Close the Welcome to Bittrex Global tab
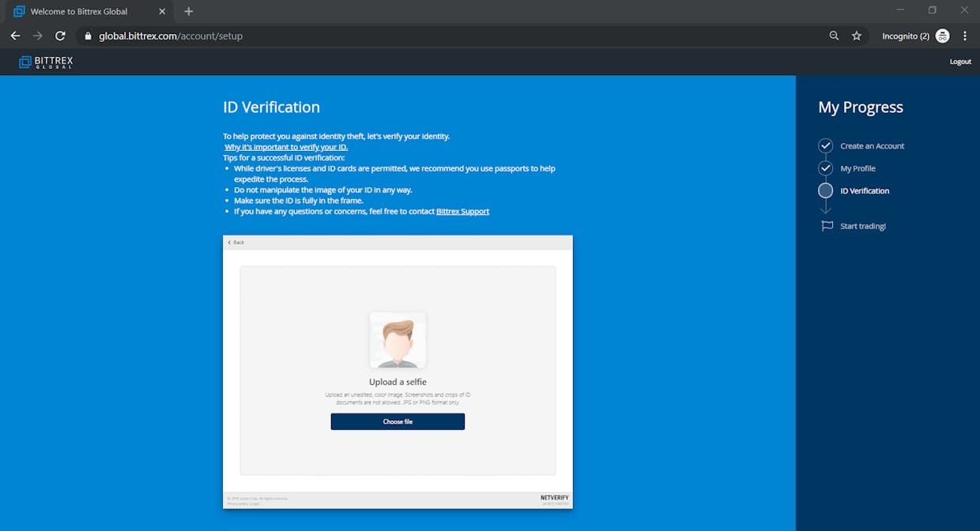Screen dimensions: 980x531 point(162,11)
